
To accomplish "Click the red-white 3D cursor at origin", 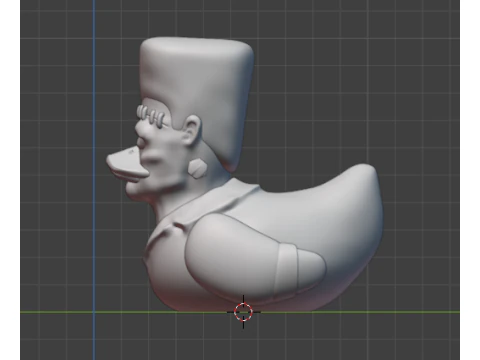I will (x=243, y=312).
